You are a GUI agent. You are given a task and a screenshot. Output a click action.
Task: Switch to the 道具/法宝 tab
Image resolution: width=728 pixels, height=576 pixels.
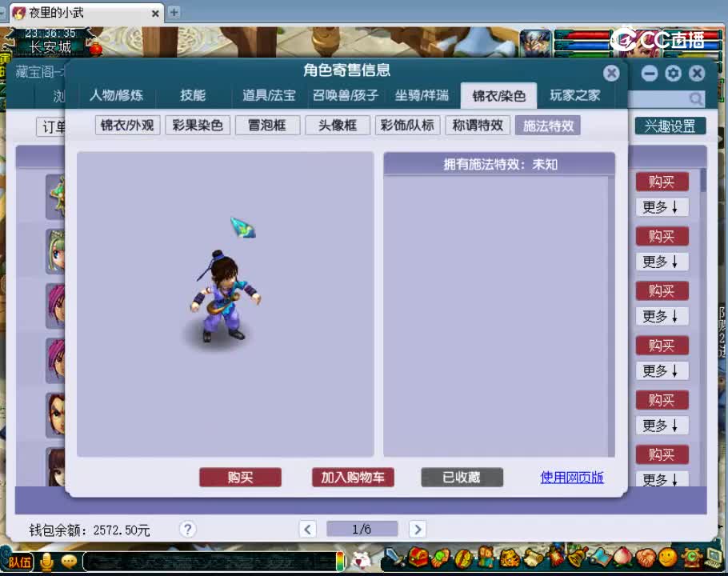pyautogui.click(x=269, y=96)
